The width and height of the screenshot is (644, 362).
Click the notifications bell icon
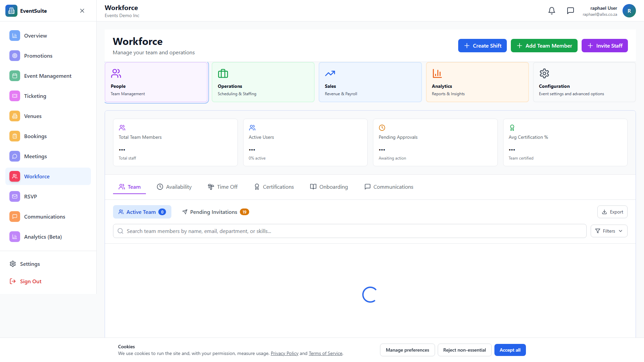[551, 10]
